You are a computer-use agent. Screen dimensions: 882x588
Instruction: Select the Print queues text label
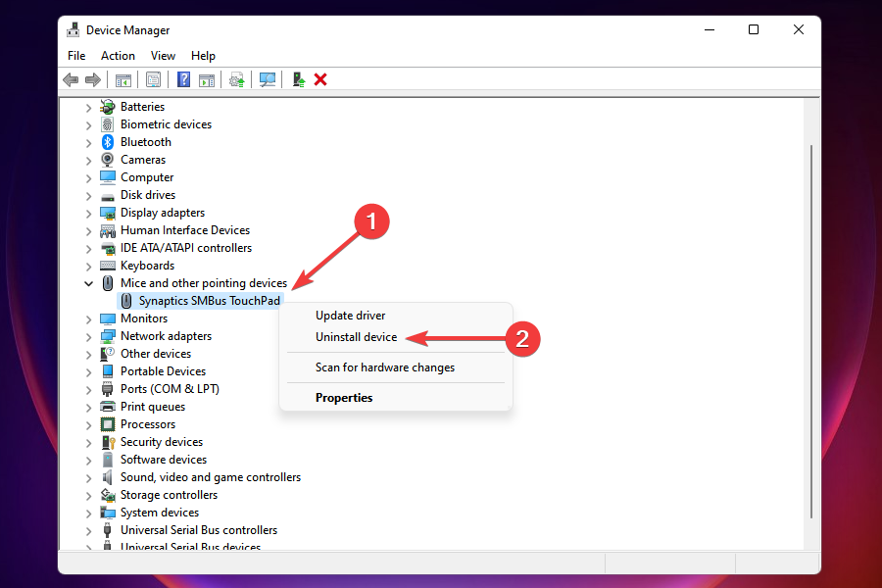point(153,407)
